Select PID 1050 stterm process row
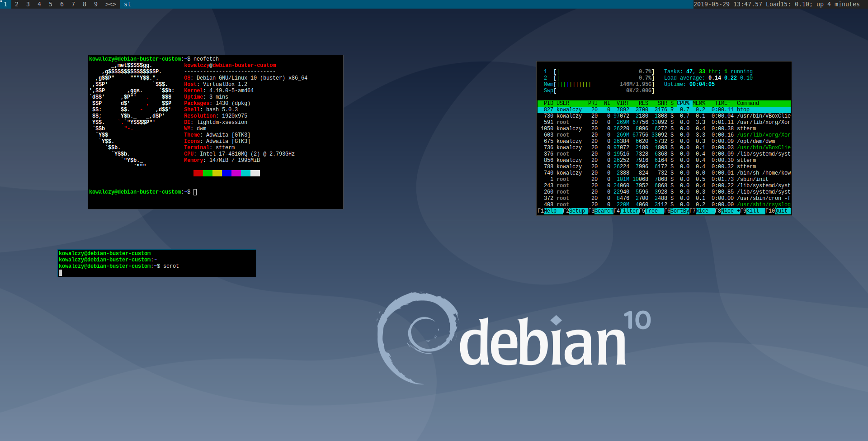 (664, 129)
